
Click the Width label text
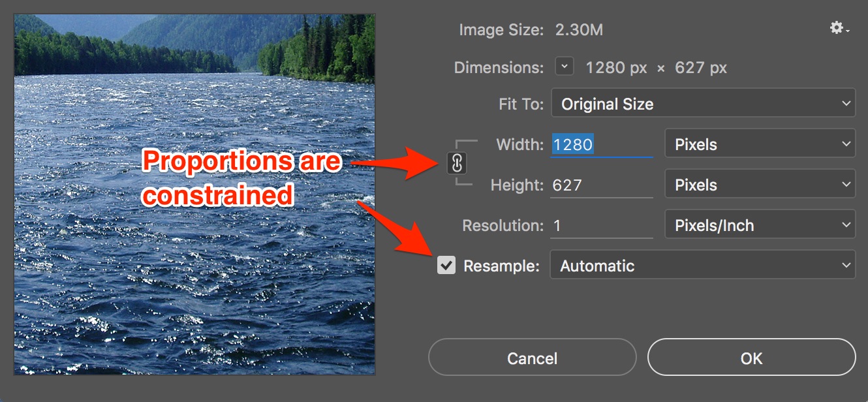(519, 145)
